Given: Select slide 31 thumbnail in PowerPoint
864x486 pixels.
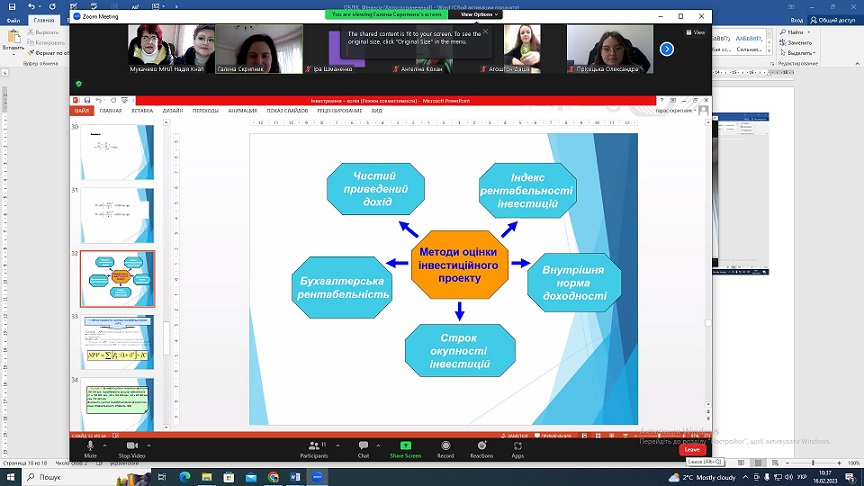Looking at the screenshot, I should [x=117, y=215].
